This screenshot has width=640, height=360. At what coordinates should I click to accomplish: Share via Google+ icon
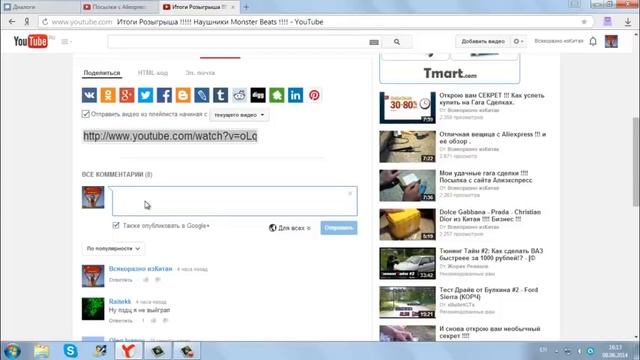127,96
